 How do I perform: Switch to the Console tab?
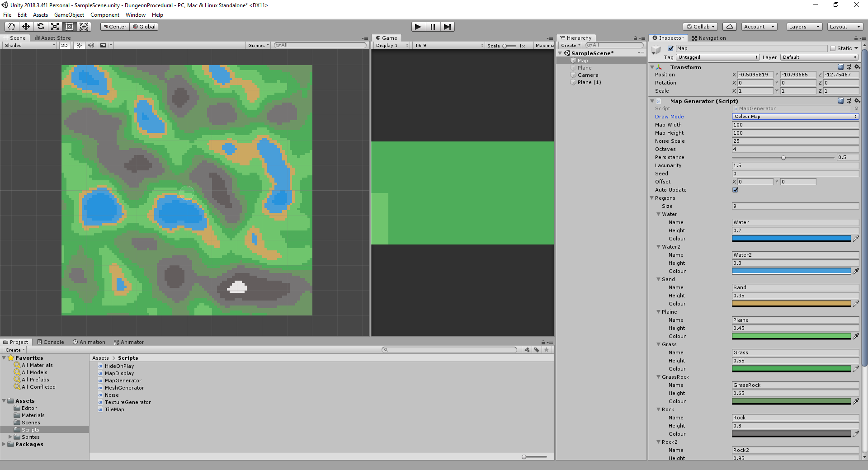pyautogui.click(x=51, y=342)
